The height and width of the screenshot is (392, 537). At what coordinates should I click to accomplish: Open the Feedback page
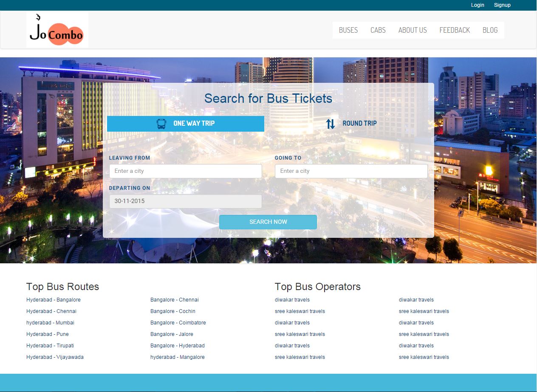(x=455, y=30)
